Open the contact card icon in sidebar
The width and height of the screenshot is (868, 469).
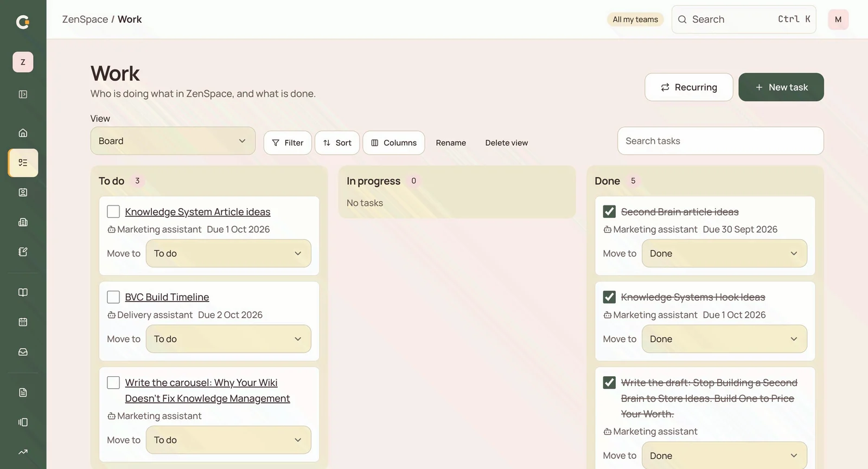[23, 192]
